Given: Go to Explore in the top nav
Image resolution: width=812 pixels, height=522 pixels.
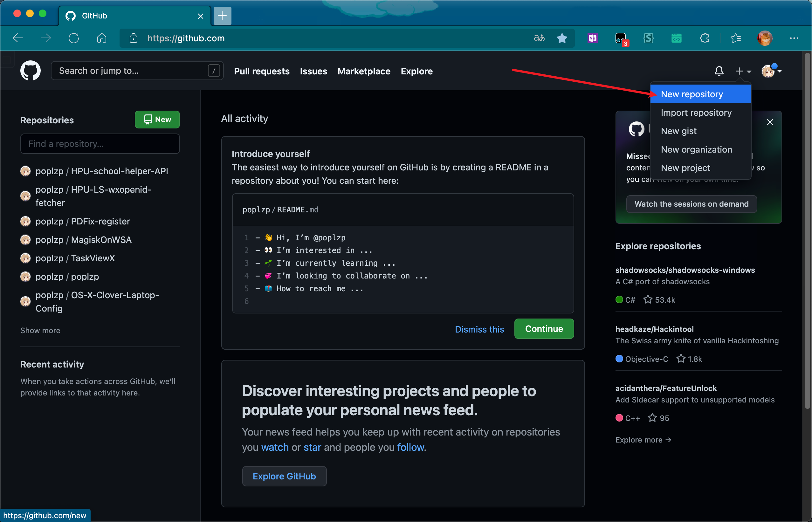Looking at the screenshot, I should 416,71.
